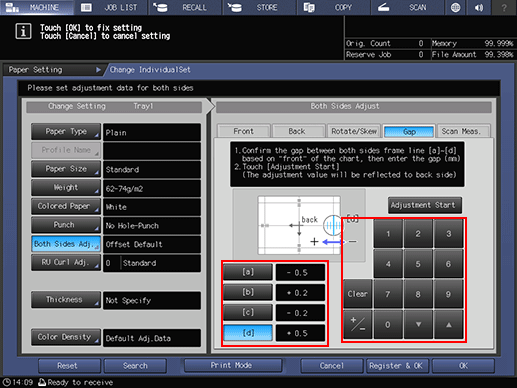
Task: Open the JOB LIST tab
Action: pos(111,7)
